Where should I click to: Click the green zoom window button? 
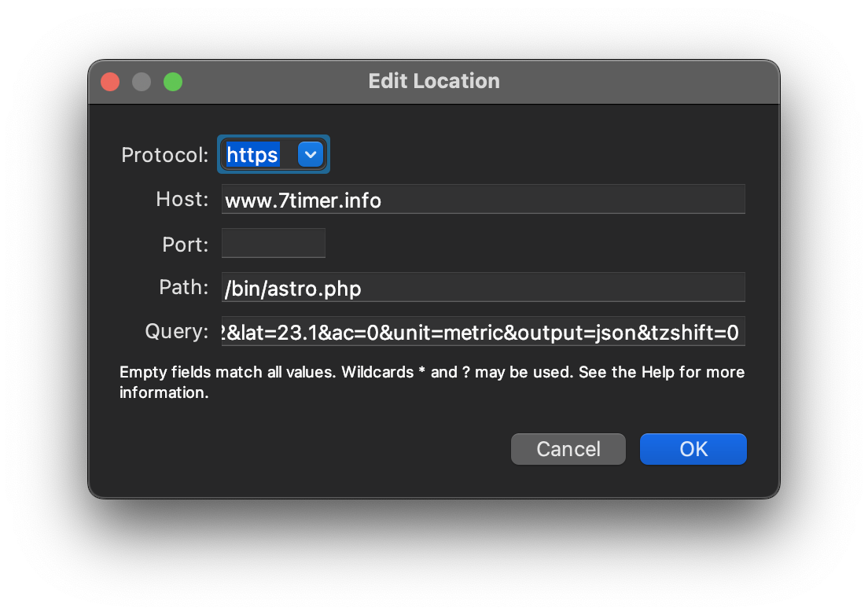click(173, 82)
